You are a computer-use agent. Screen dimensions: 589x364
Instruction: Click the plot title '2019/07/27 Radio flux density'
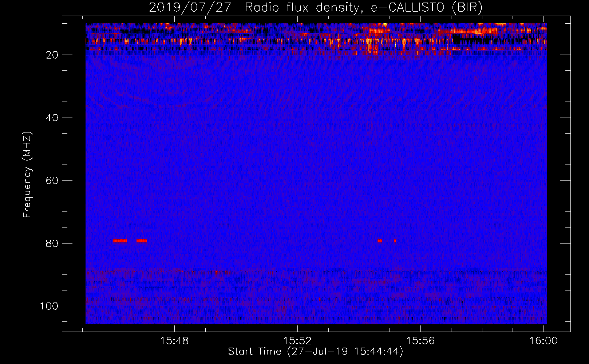click(253, 7)
